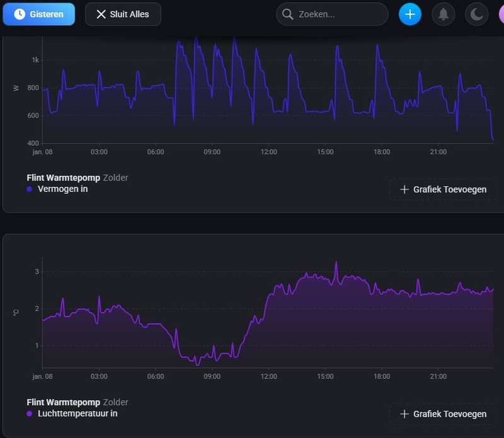Click the purple dot beside Luchttemperatuur in
The width and height of the screenshot is (504, 438).
tap(30, 413)
